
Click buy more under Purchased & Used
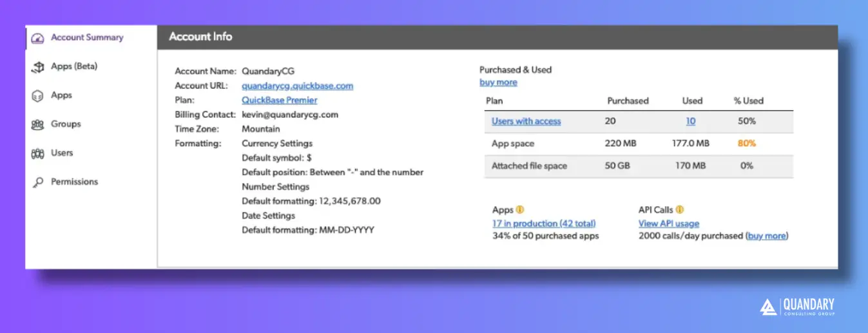[498, 82]
